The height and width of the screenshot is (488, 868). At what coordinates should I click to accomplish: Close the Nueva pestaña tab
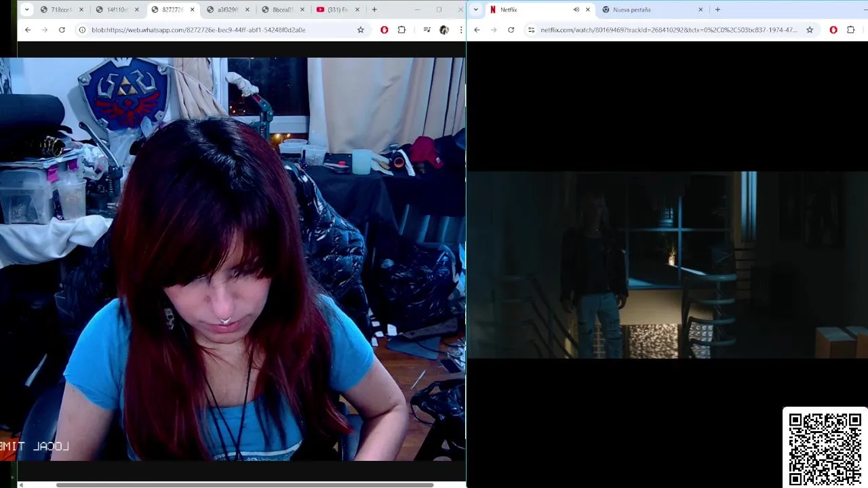coord(701,9)
